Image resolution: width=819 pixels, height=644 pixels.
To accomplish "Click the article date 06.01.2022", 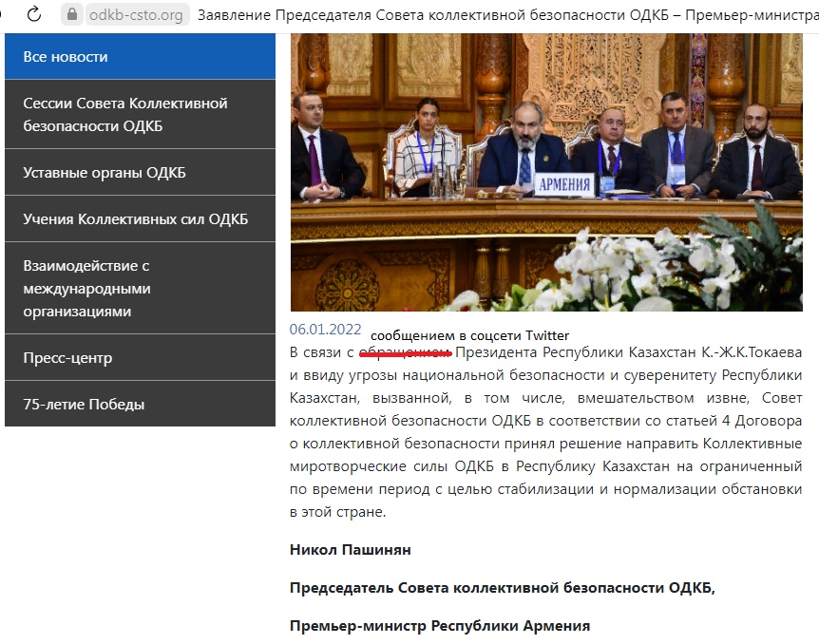I will click(x=325, y=331).
